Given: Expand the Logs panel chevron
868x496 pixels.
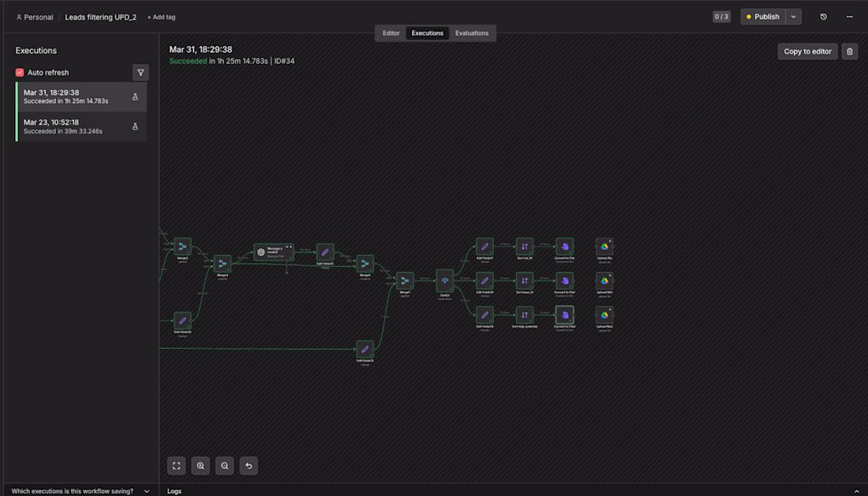Looking at the screenshot, I should (856, 491).
